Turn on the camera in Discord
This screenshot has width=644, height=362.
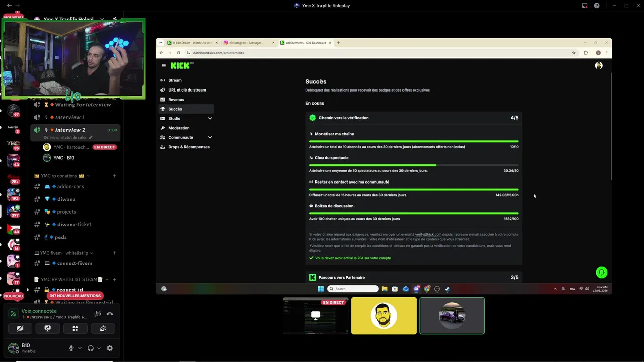pyautogui.click(x=20, y=328)
